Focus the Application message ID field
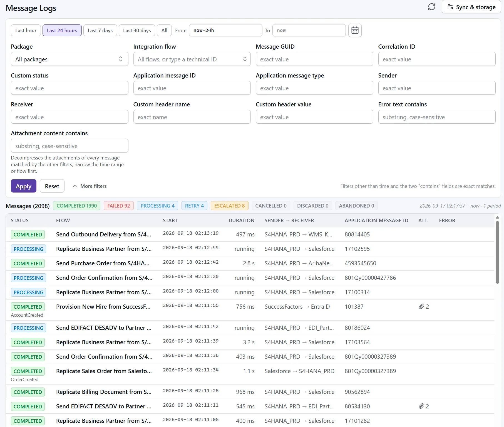Image resolution: width=504 pixels, height=427 pixels. 192,88
